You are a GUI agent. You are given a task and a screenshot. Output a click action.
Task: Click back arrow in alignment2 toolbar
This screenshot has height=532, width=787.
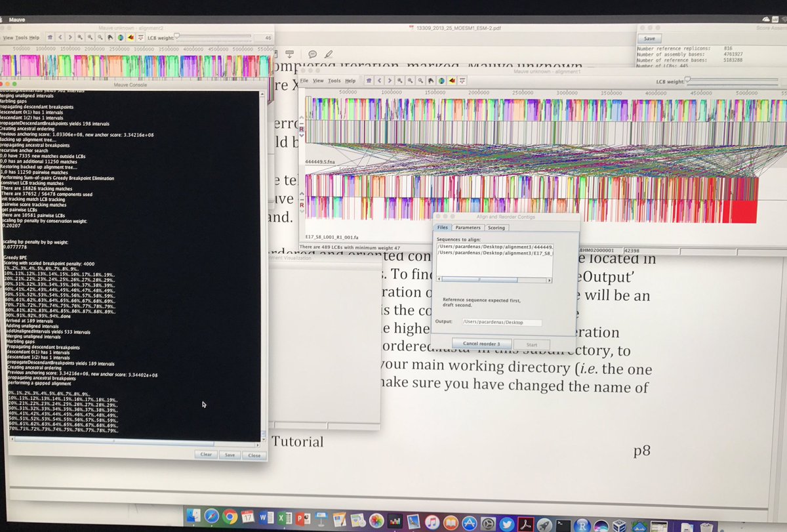coord(60,37)
